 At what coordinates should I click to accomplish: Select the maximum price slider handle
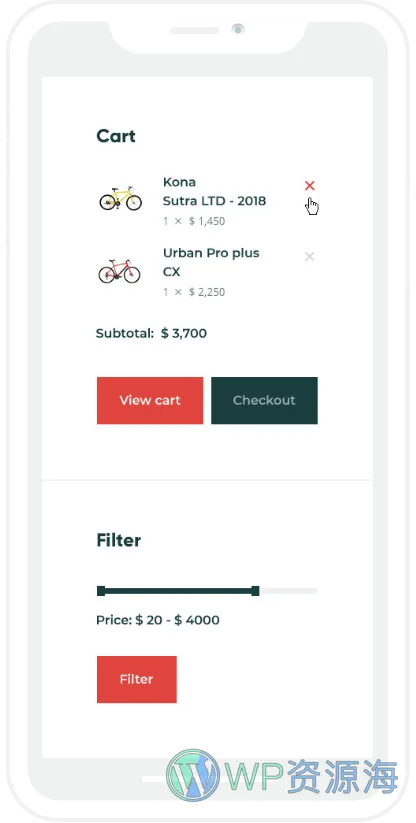[255, 591]
